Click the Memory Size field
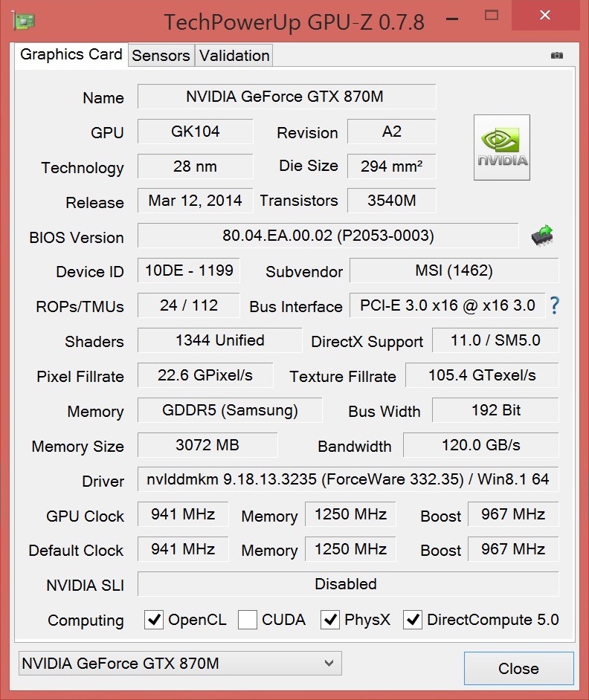This screenshot has width=589, height=700. [207, 445]
